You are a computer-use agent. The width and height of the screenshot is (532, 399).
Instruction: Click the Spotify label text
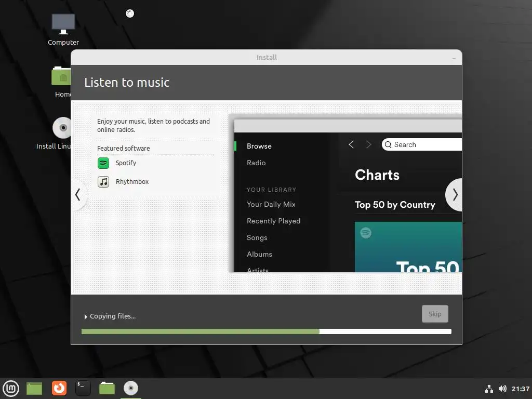pos(126,163)
